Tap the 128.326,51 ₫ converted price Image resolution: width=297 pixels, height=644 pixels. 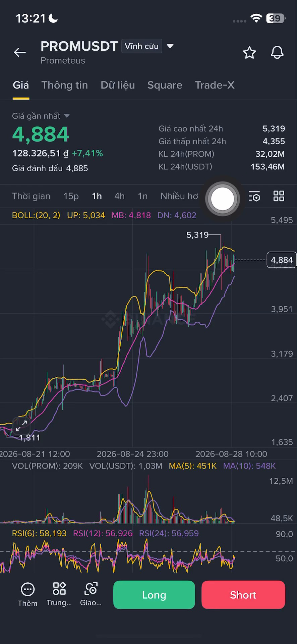click(41, 153)
